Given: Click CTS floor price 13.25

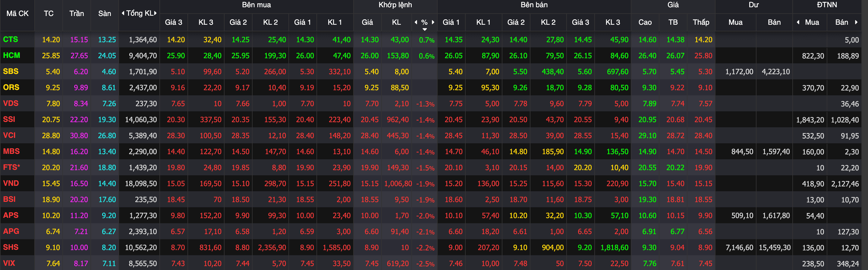Looking at the screenshot, I should pyautogui.click(x=107, y=40).
